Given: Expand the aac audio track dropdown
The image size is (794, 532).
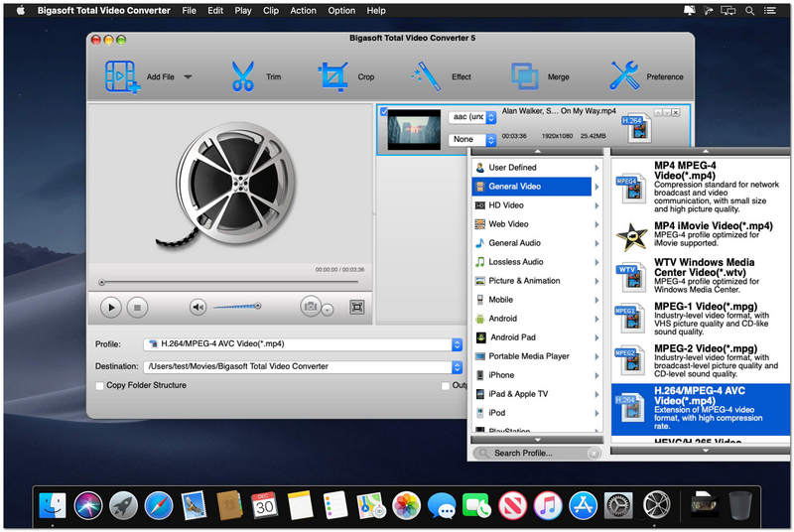Looking at the screenshot, I should [471, 117].
